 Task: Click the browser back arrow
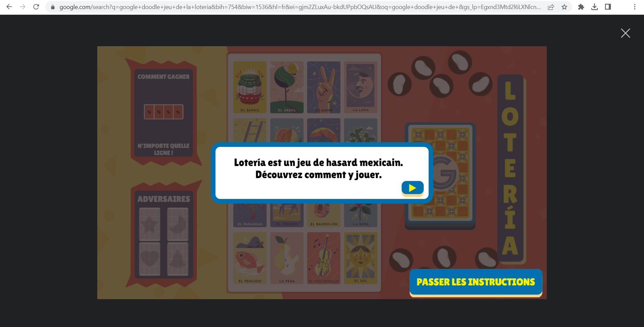(x=9, y=7)
